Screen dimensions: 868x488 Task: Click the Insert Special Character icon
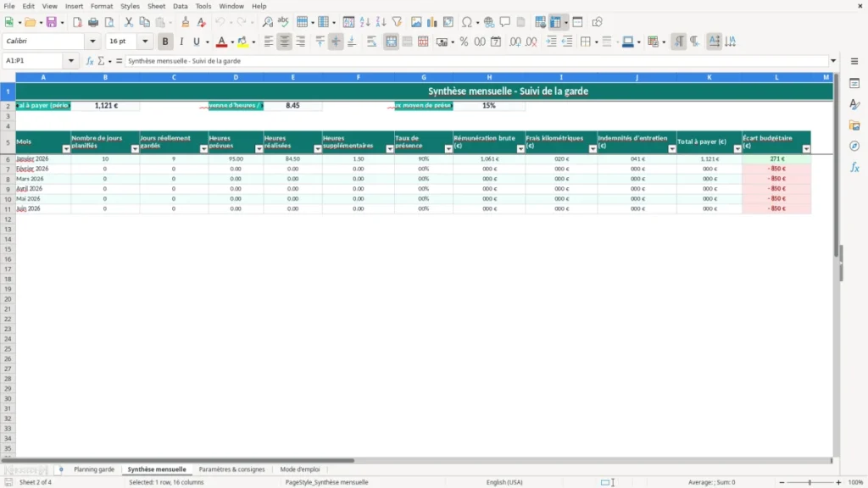(467, 22)
